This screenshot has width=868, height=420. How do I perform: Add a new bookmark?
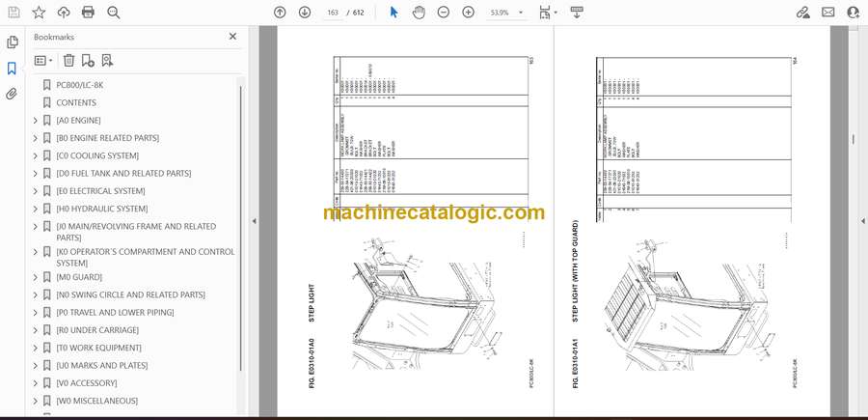pyautogui.click(x=88, y=61)
